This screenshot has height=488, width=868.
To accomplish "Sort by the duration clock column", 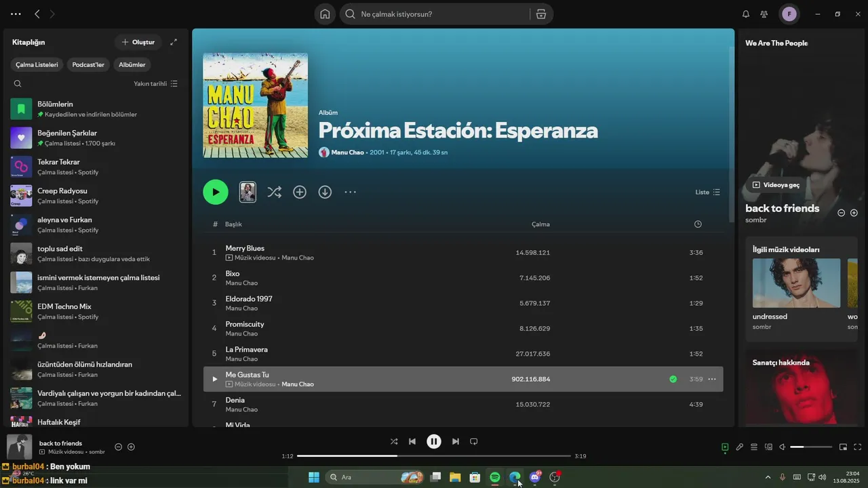I will [698, 224].
